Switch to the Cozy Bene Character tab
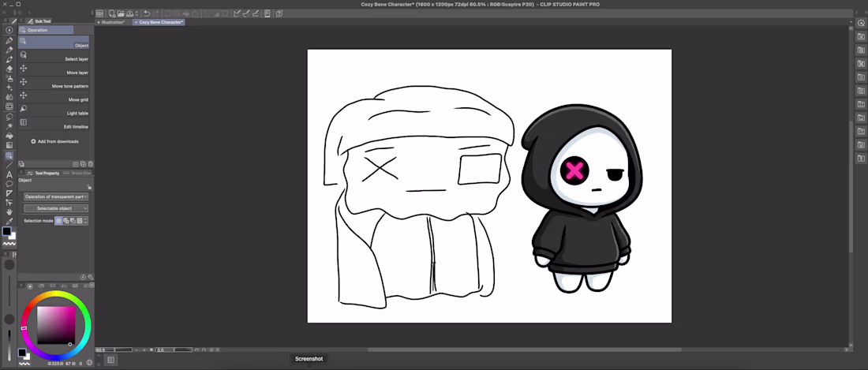 (160, 22)
